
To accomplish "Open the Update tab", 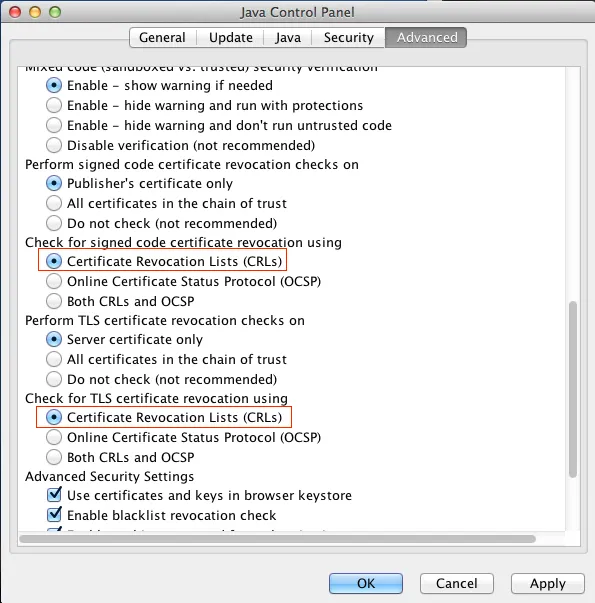I will (x=230, y=37).
